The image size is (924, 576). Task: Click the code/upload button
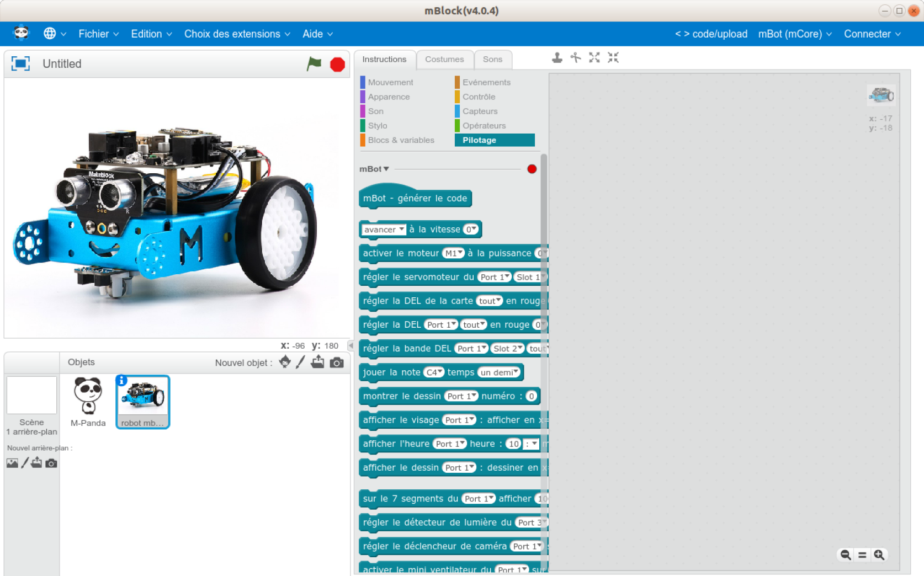click(x=711, y=34)
